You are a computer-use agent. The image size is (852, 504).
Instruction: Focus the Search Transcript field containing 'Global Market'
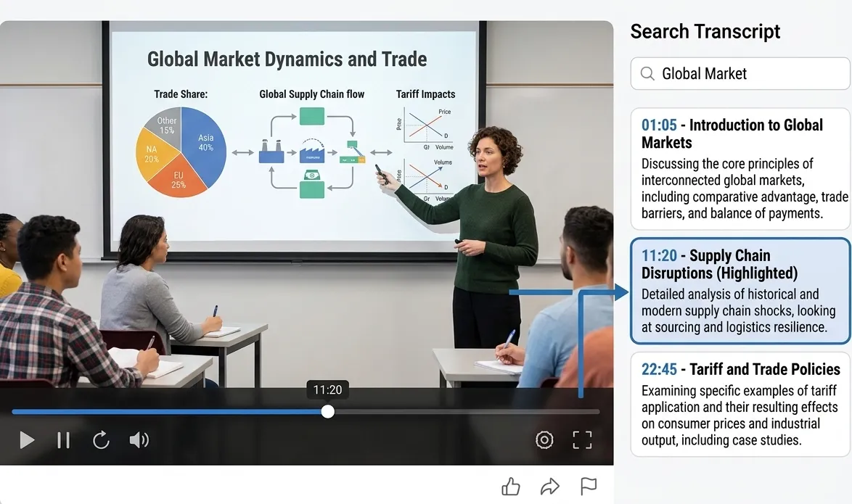click(x=747, y=73)
